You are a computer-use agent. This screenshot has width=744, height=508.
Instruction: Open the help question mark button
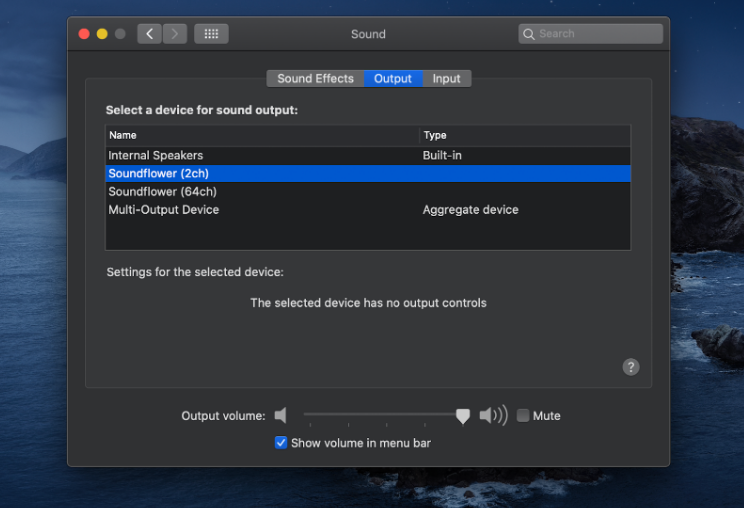pyautogui.click(x=631, y=367)
